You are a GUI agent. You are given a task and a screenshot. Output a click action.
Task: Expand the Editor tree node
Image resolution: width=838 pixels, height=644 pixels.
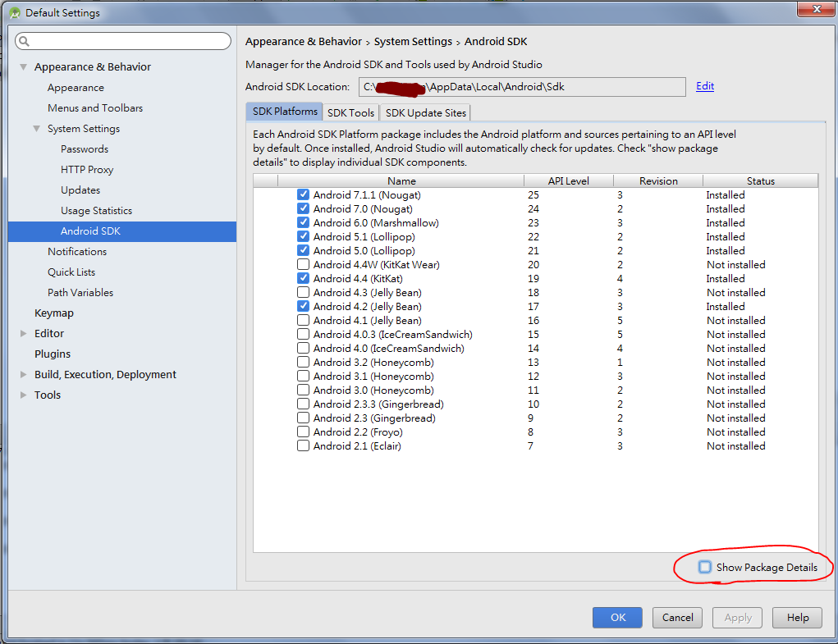coord(24,333)
